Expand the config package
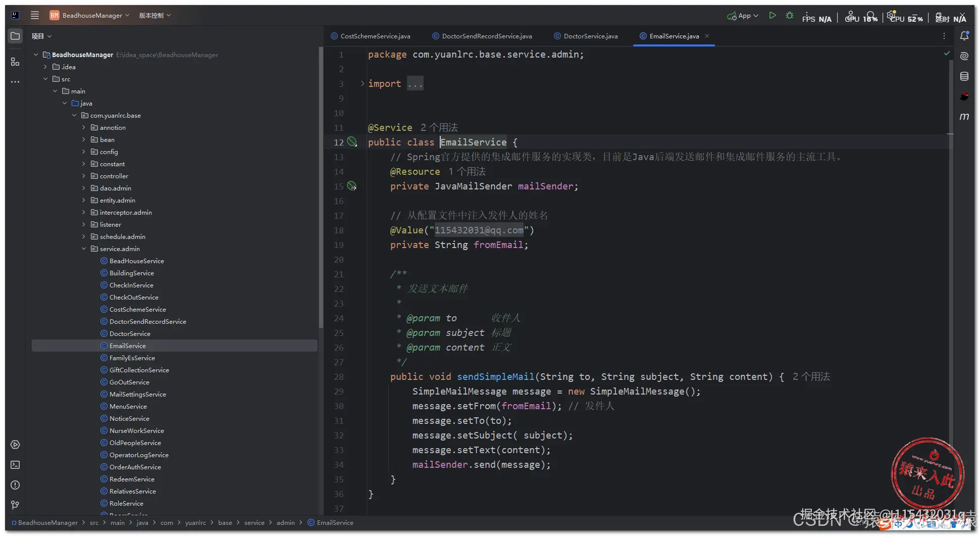 [83, 152]
